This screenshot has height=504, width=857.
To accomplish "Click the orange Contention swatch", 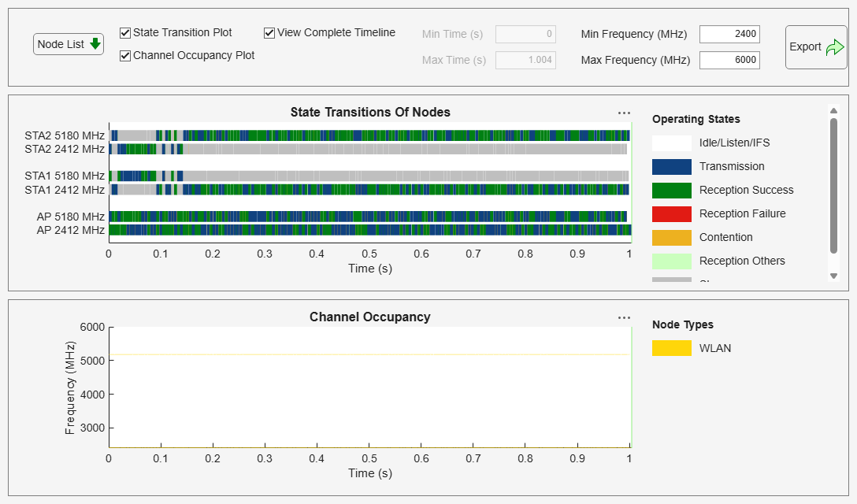I will (672, 238).
